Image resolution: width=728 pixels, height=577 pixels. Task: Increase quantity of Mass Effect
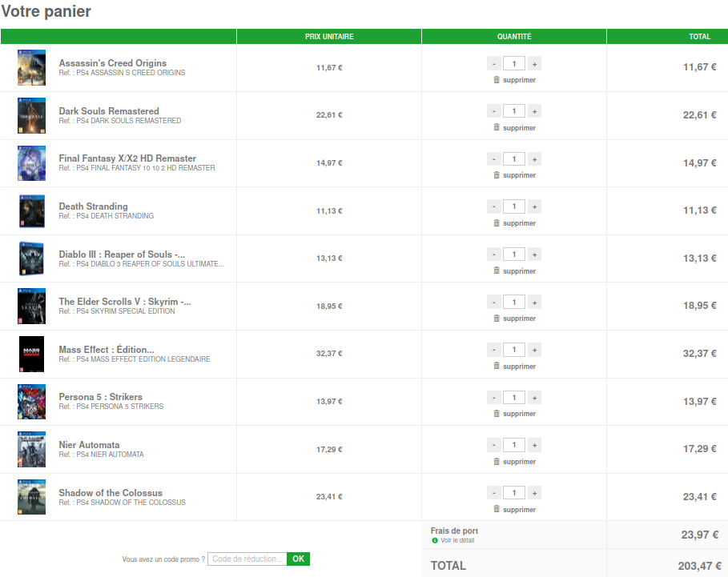(534, 350)
